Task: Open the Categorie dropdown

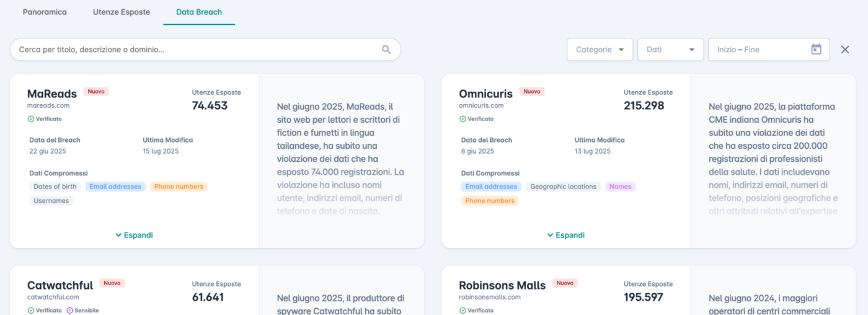Action: pyautogui.click(x=600, y=50)
